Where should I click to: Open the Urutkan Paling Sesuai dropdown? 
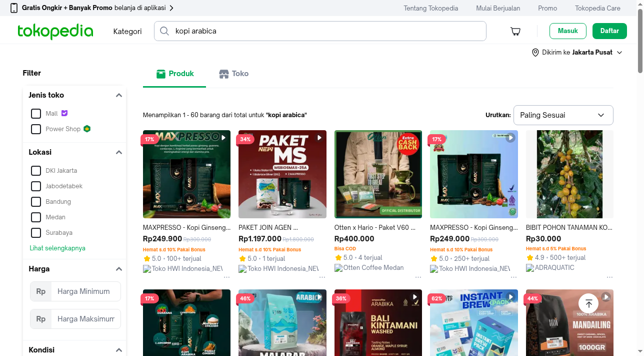click(x=563, y=115)
